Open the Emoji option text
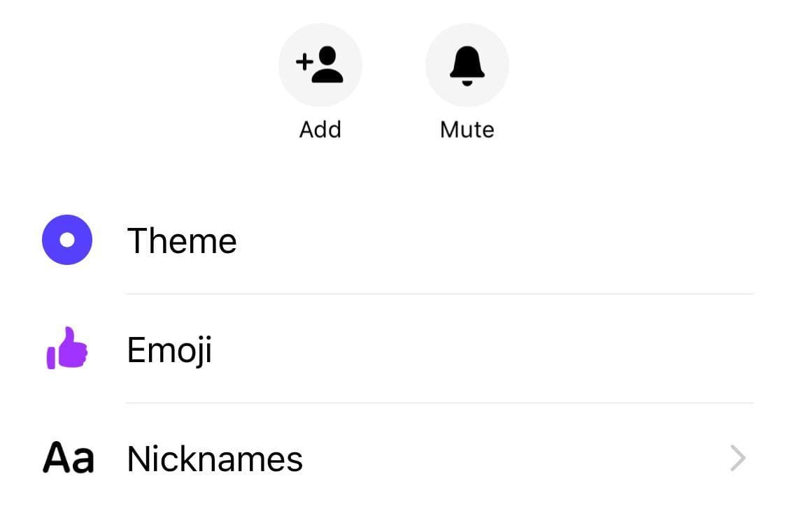This screenshot has width=787, height=532. [169, 350]
